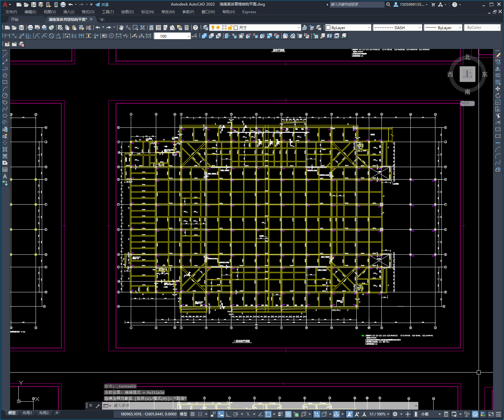Select the Rotate modify tool
This screenshot has height=420, width=504.
click(x=498, y=96)
